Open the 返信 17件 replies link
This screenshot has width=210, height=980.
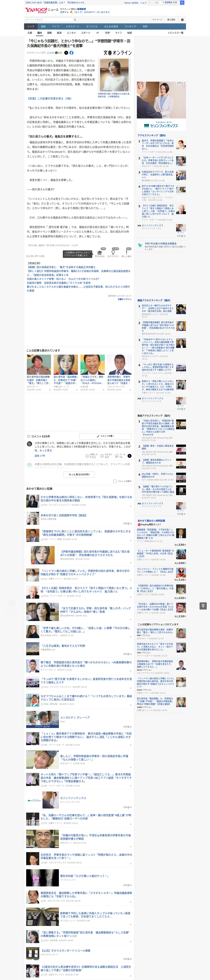(x=40, y=456)
